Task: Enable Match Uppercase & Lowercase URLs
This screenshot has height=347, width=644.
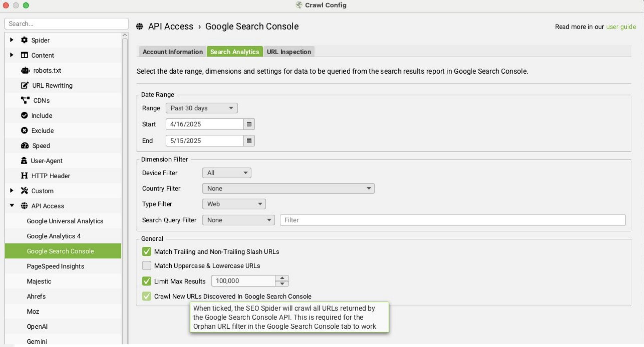Action: (x=146, y=265)
